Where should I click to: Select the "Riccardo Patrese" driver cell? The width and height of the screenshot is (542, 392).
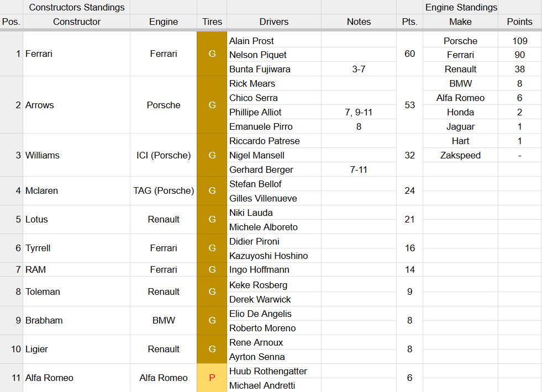(x=274, y=141)
